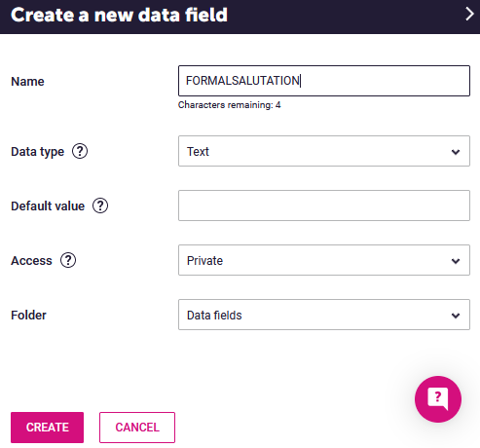The width and height of the screenshot is (480, 448).
Task: Click the Data type help icon
Action: coord(80,151)
